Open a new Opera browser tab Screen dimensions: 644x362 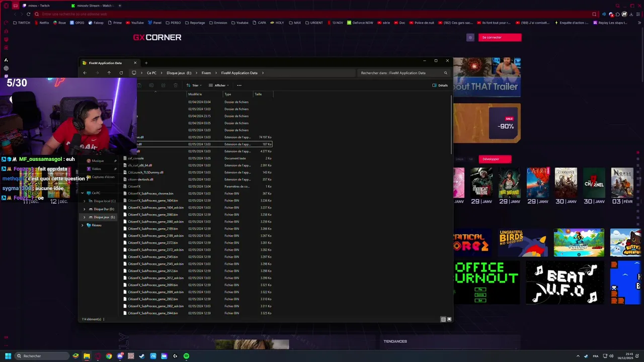[120, 6]
